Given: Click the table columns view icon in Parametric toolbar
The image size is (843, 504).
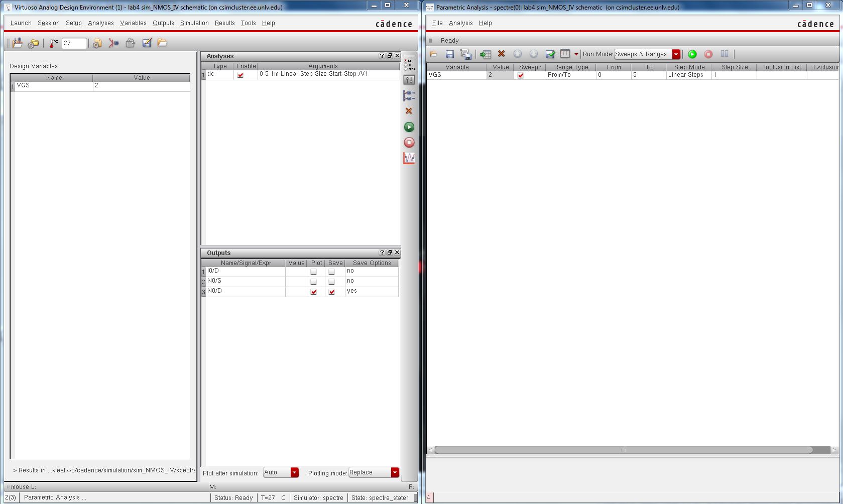Looking at the screenshot, I should coord(565,54).
